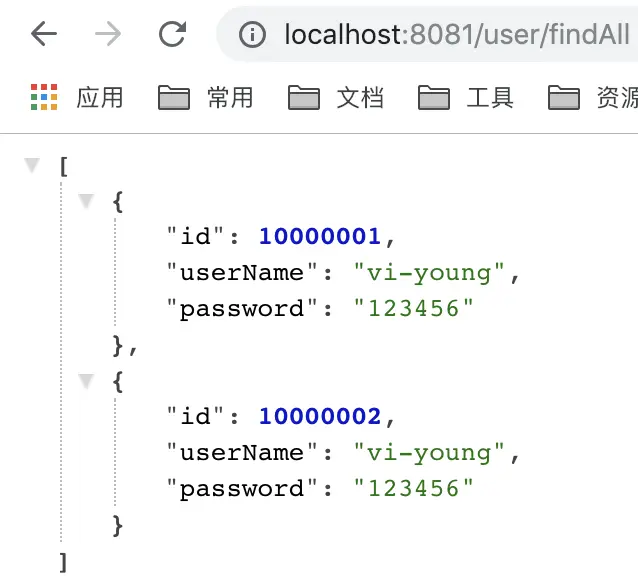Image resolution: width=638 pixels, height=582 pixels.
Task: Reload the page with the refresh icon
Action: point(172,33)
